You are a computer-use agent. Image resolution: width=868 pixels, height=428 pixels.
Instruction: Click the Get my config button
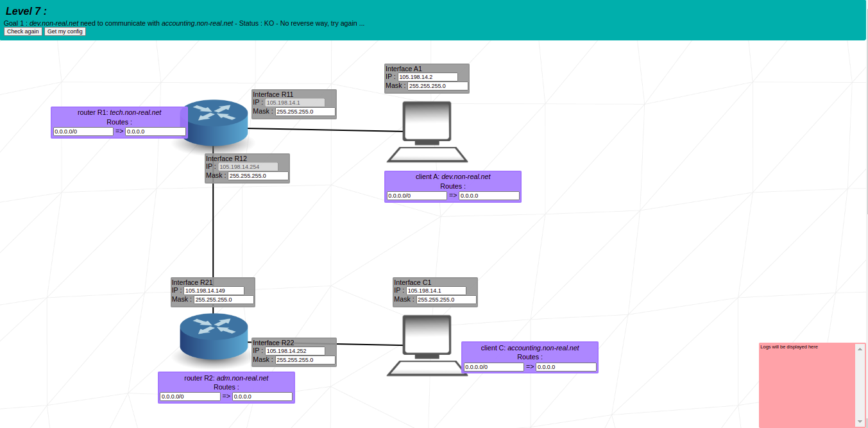pos(65,31)
